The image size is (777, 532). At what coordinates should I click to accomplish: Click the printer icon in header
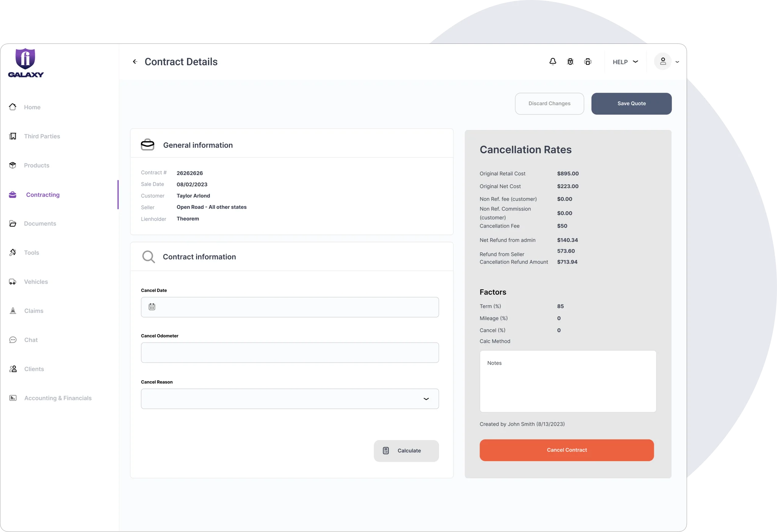[x=588, y=62]
